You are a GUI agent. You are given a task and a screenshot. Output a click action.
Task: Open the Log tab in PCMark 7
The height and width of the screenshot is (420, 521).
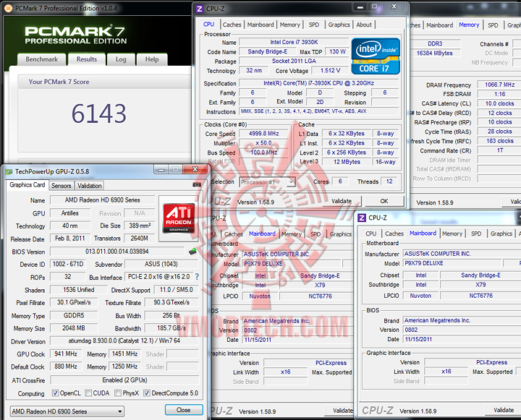coord(121,59)
